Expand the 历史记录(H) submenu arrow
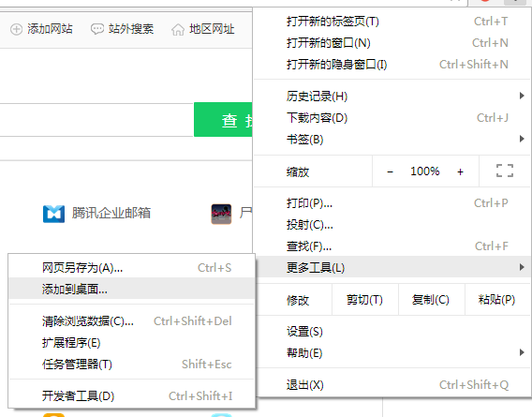This screenshot has height=417, width=532. point(522,96)
